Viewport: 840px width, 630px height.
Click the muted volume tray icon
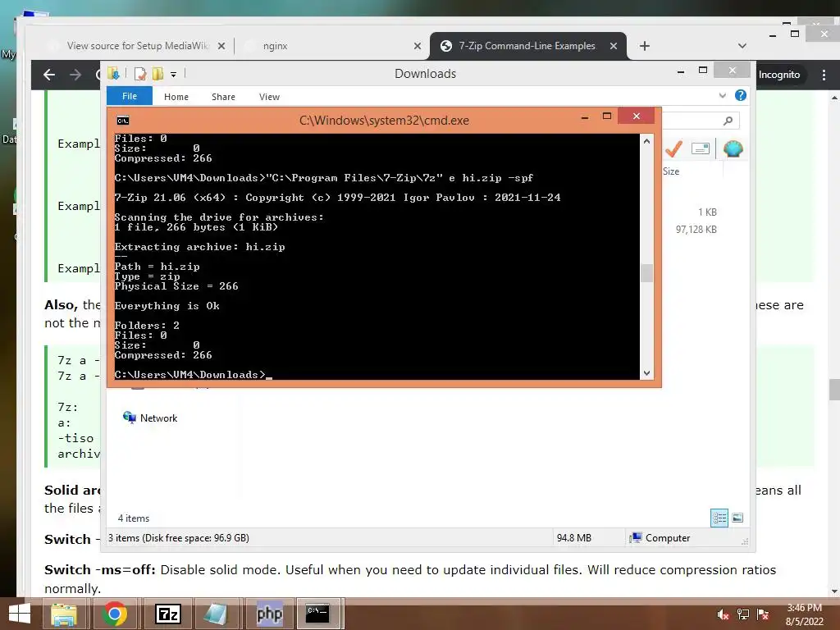(x=724, y=614)
